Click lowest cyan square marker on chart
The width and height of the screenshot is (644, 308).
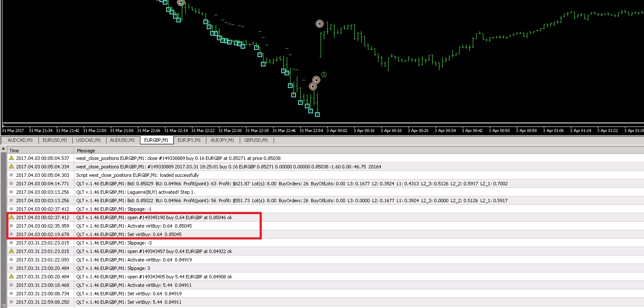coord(317,114)
